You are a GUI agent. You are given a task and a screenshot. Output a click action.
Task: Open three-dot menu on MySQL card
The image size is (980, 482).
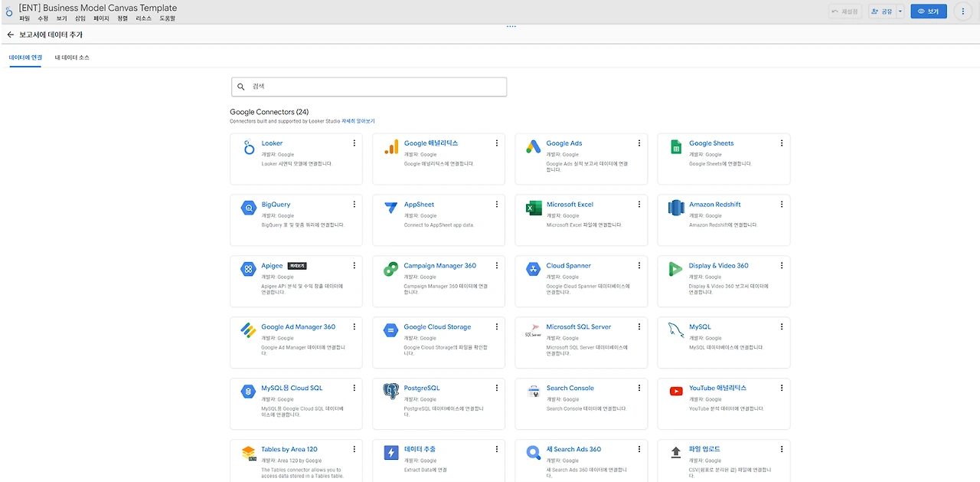coord(781,327)
